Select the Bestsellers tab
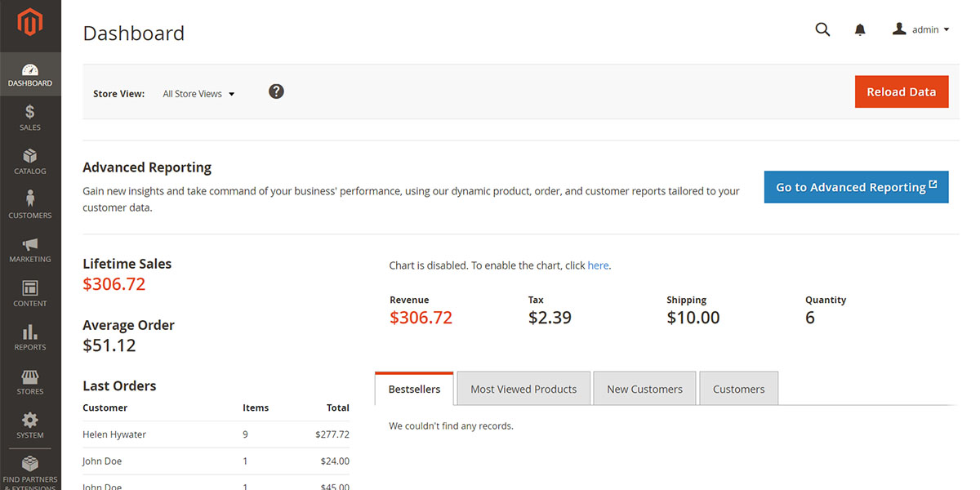 coord(414,389)
